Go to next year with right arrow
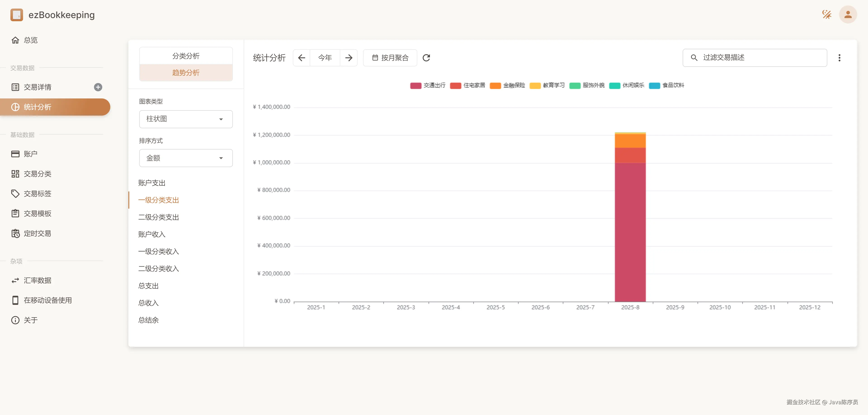The image size is (868, 415). [349, 58]
